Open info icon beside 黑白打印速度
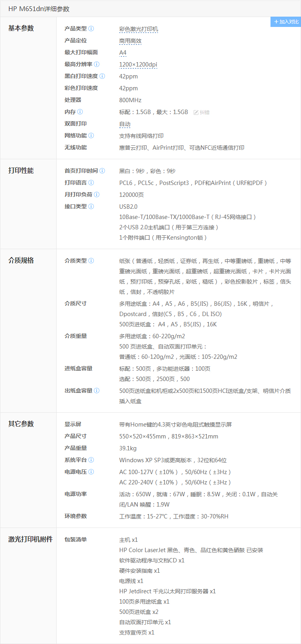Image resolution: width=301 pixels, height=644 pixels. [102, 76]
